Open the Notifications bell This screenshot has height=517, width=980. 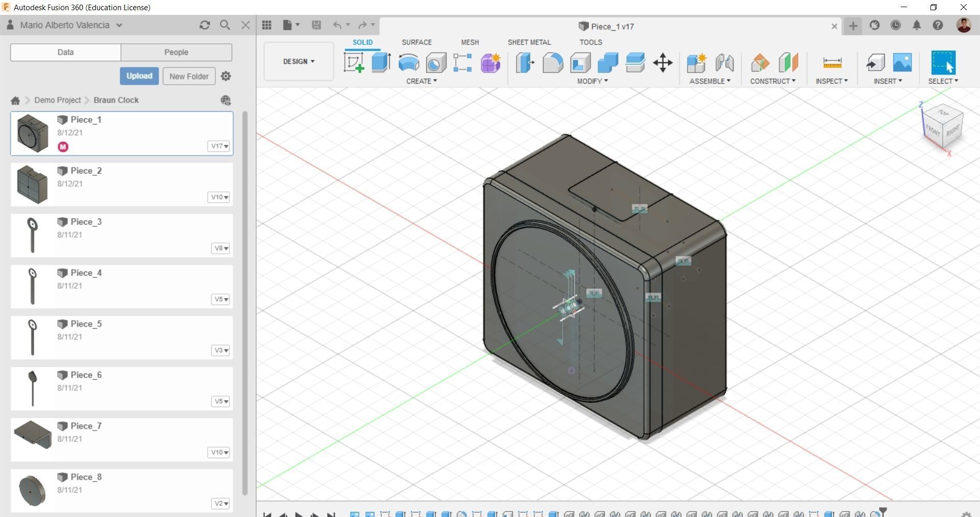[917, 25]
